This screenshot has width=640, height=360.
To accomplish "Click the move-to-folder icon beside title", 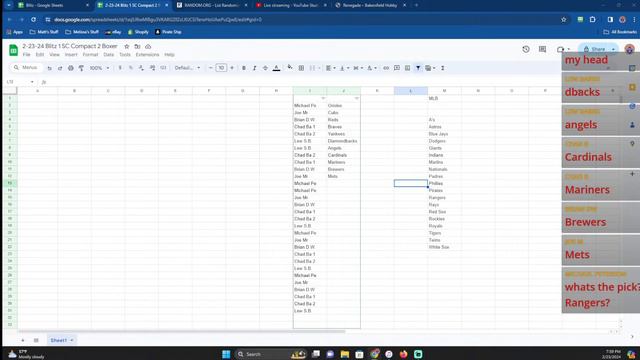I will (x=137, y=47).
